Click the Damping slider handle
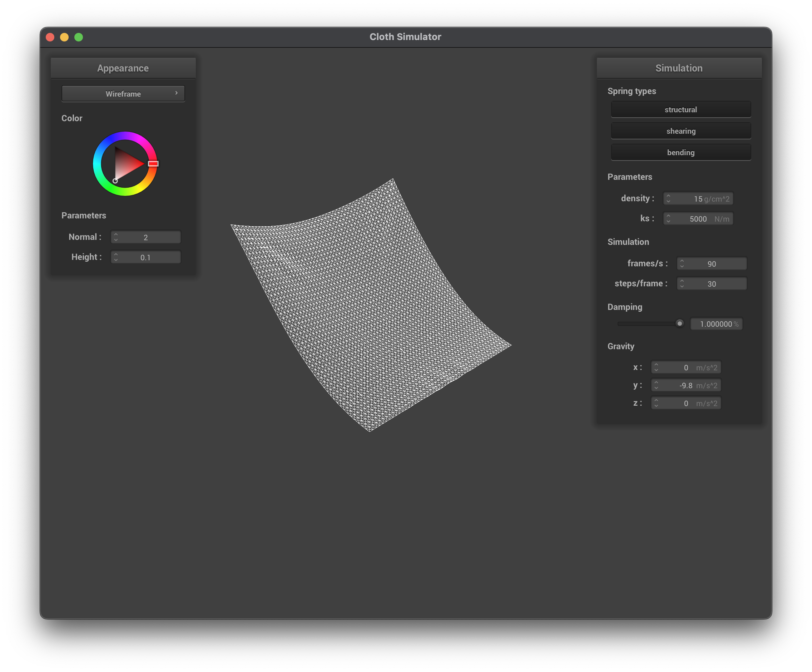 (679, 323)
